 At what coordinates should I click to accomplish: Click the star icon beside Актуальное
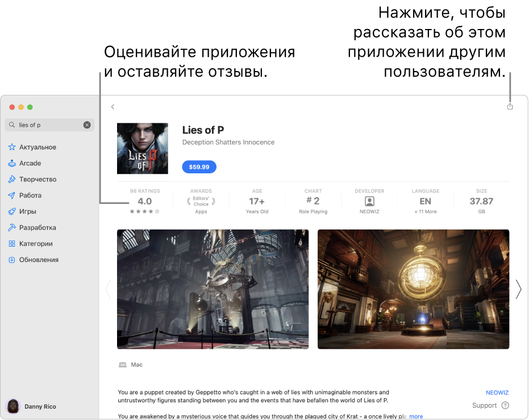click(12, 147)
